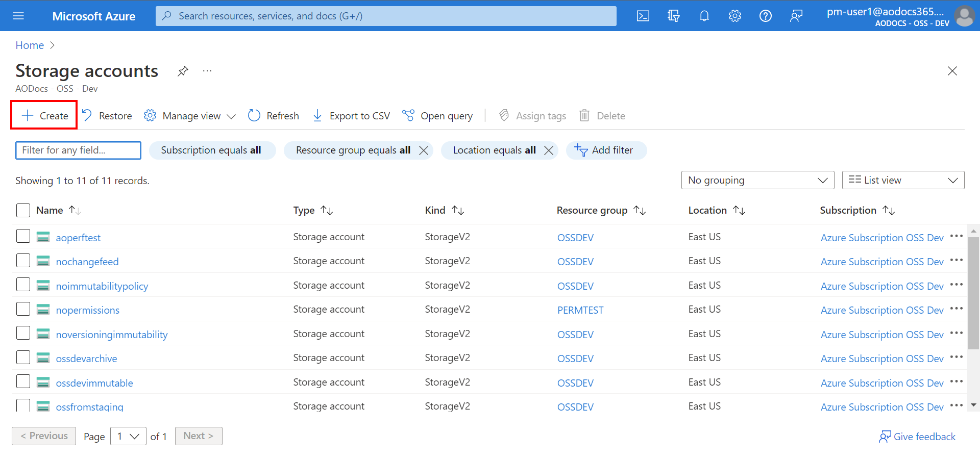Check the box for aoperftest row

[23, 236]
